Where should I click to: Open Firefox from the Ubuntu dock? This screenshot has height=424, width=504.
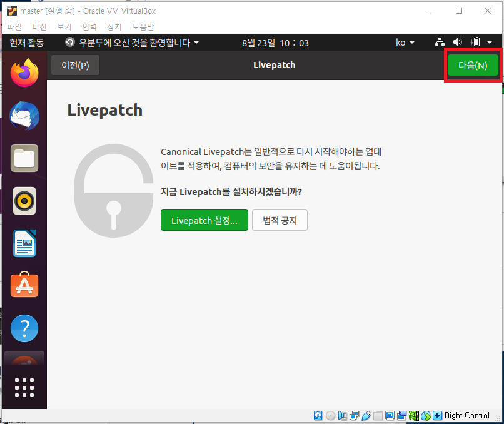pos(24,73)
